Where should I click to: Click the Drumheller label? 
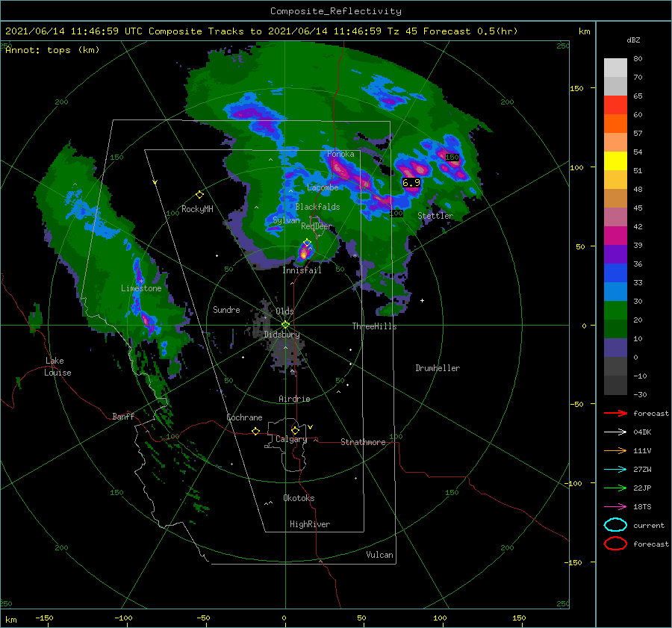click(438, 368)
